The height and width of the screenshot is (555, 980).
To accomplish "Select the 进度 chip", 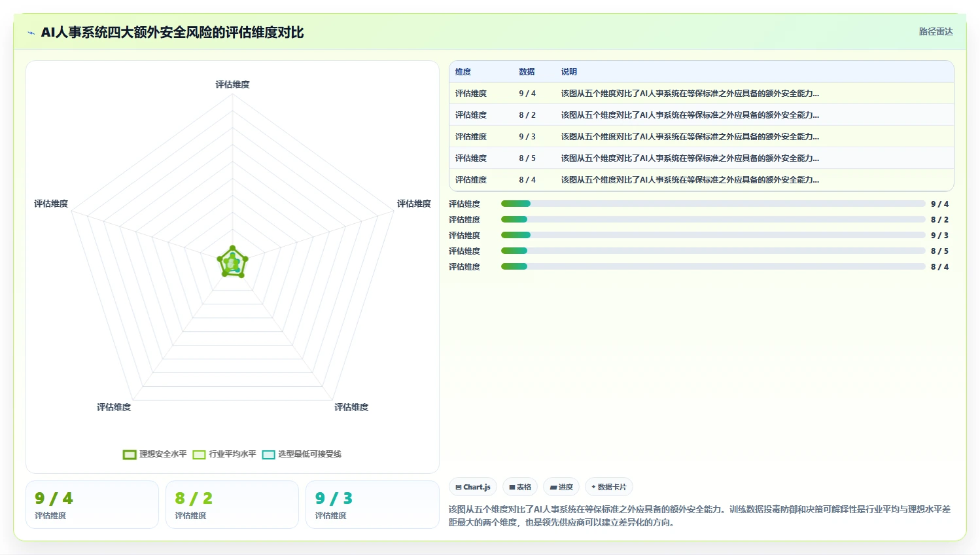I will pos(561,487).
